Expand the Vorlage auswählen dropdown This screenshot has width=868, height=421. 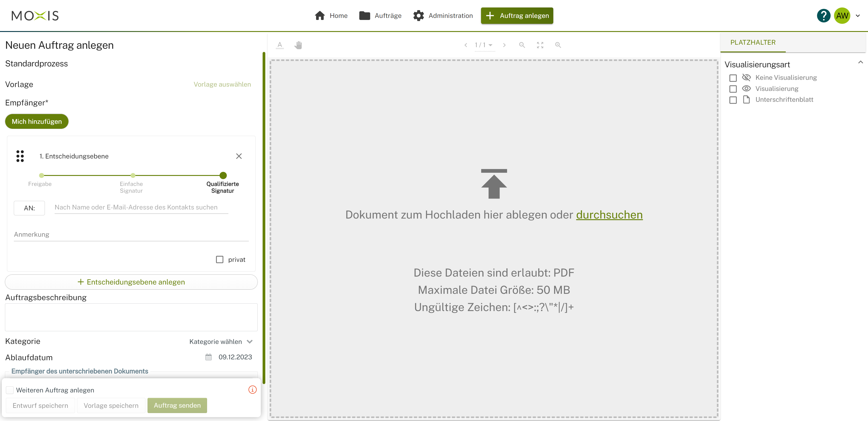[x=221, y=84]
